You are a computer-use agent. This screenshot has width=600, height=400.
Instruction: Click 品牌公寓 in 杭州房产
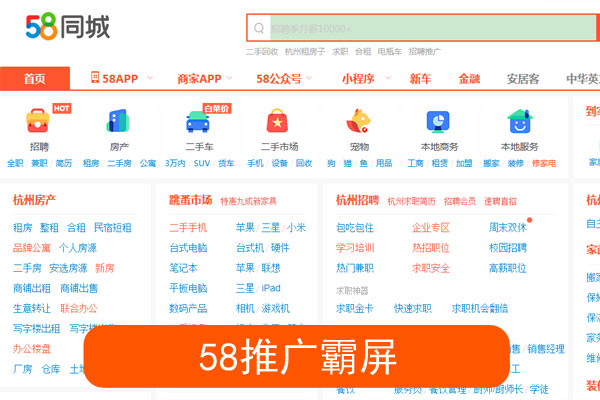32,248
